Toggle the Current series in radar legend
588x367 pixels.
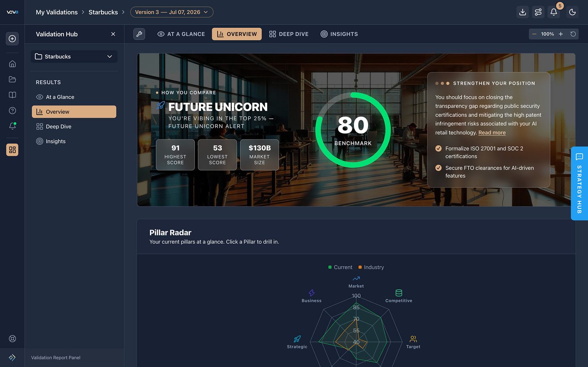coord(340,267)
